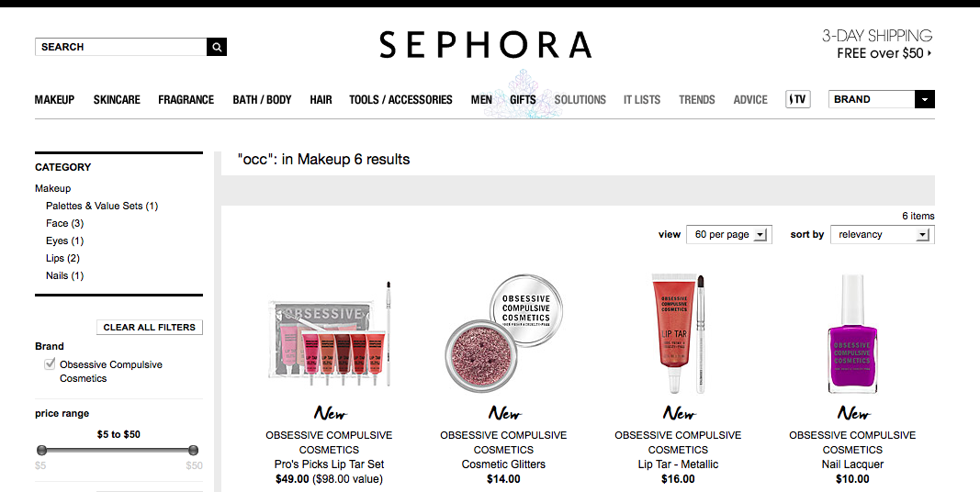This screenshot has width=980, height=492.
Task: Click CLEAR ALL FILTERS button
Action: pos(150,327)
